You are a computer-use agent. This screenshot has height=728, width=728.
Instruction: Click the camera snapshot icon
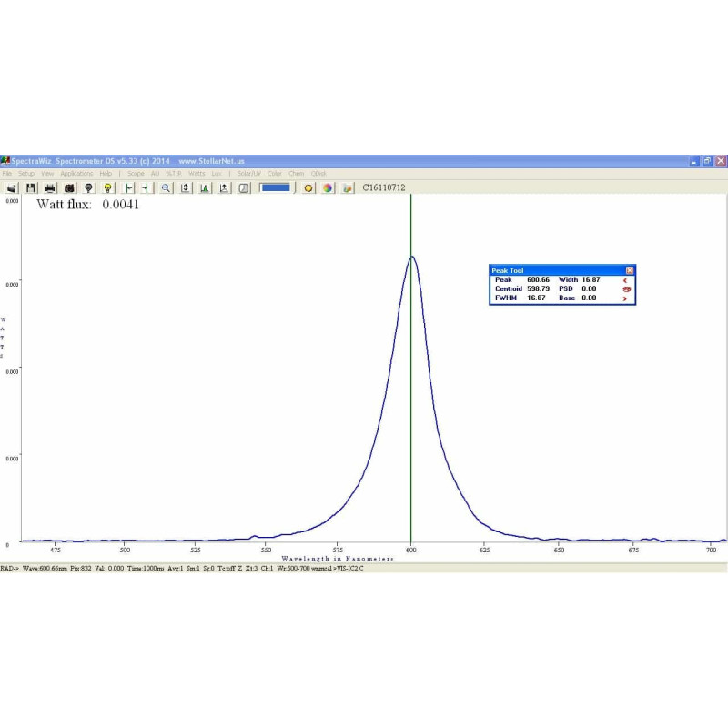69,187
